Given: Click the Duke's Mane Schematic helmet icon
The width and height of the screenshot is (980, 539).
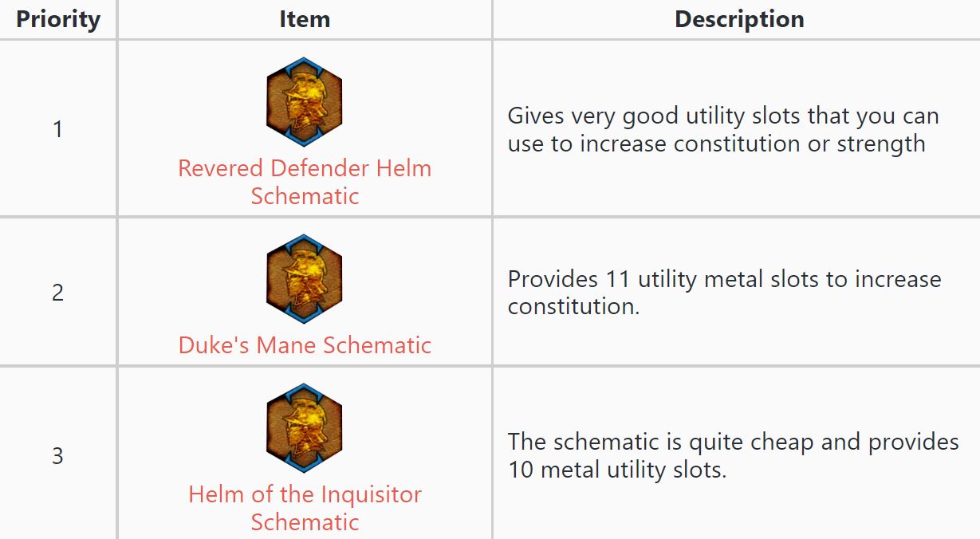Looking at the screenshot, I should point(304,279).
